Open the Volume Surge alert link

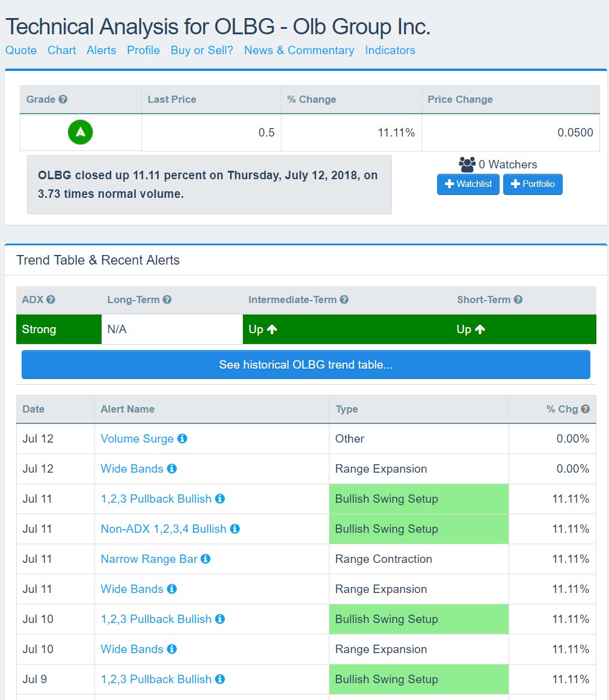coord(137,438)
